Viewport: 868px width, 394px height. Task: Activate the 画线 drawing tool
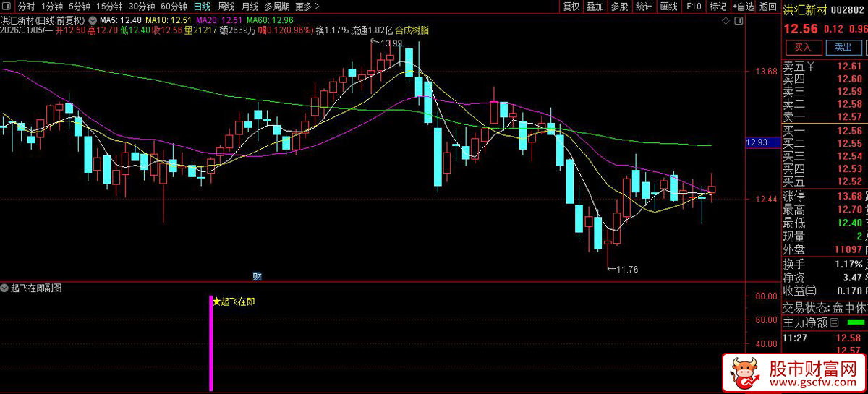[669, 6]
